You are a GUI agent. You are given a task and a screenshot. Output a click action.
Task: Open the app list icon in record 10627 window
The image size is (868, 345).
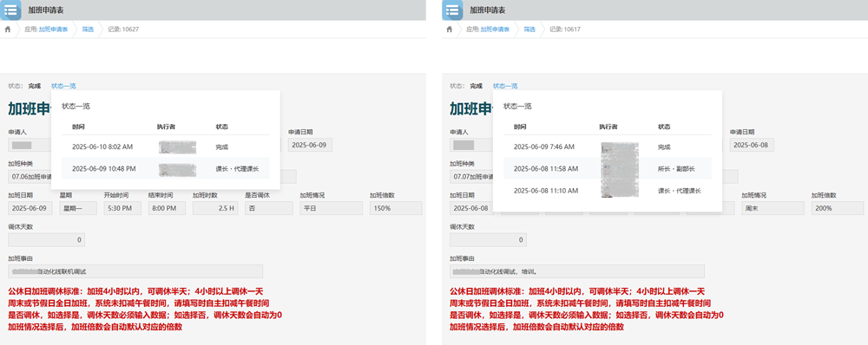[10, 10]
